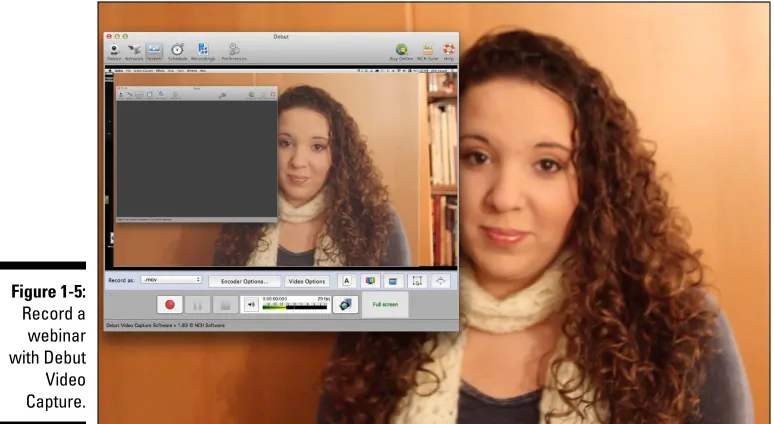Image resolution: width=774 pixels, height=424 pixels.
Task: Open the text caption 'A' tool
Action: [x=347, y=281]
